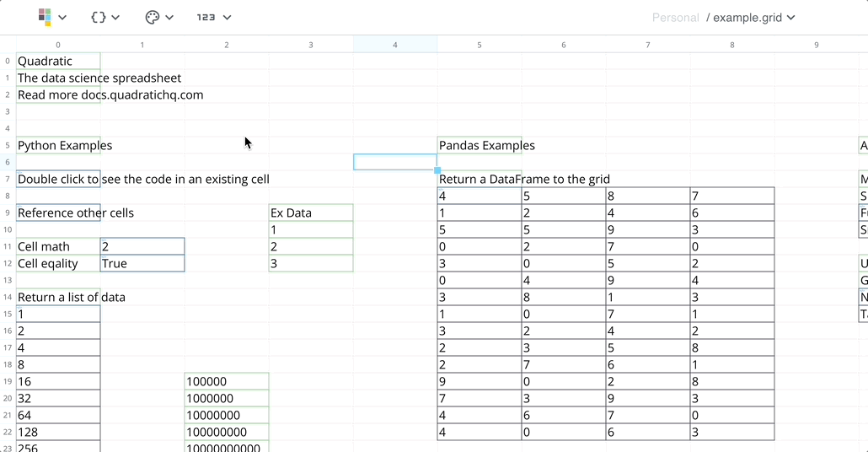
Task: Expand the arrow next to the Quadratic logo
Action: coord(62,17)
